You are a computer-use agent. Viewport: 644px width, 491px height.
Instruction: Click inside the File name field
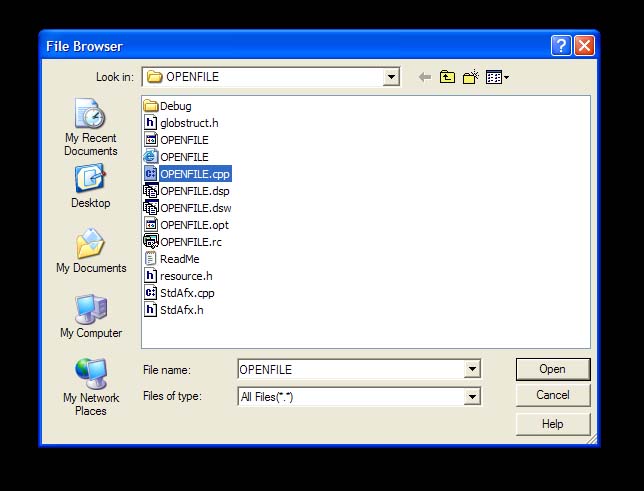pos(350,370)
